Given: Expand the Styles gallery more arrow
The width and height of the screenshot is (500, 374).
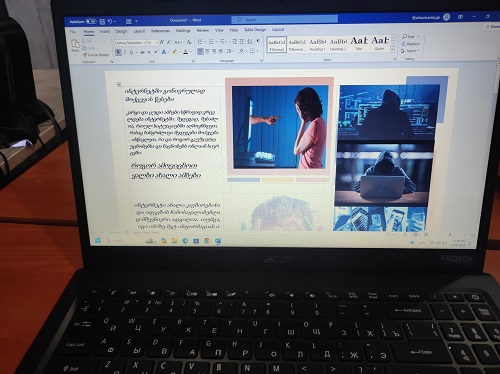Looking at the screenshot, I should tap(392, 49).
